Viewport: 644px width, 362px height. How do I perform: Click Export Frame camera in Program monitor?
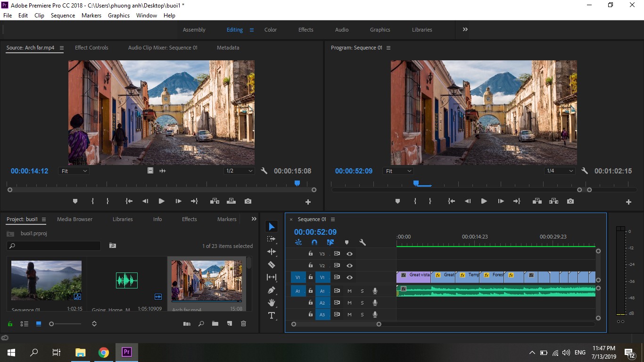coord(570,201)
